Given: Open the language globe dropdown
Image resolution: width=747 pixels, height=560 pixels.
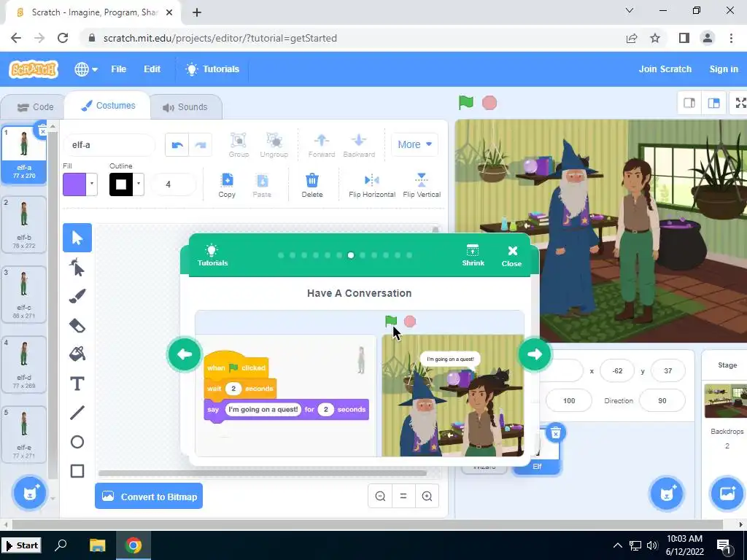Looking at the screenshot, I should coord(86,69).
